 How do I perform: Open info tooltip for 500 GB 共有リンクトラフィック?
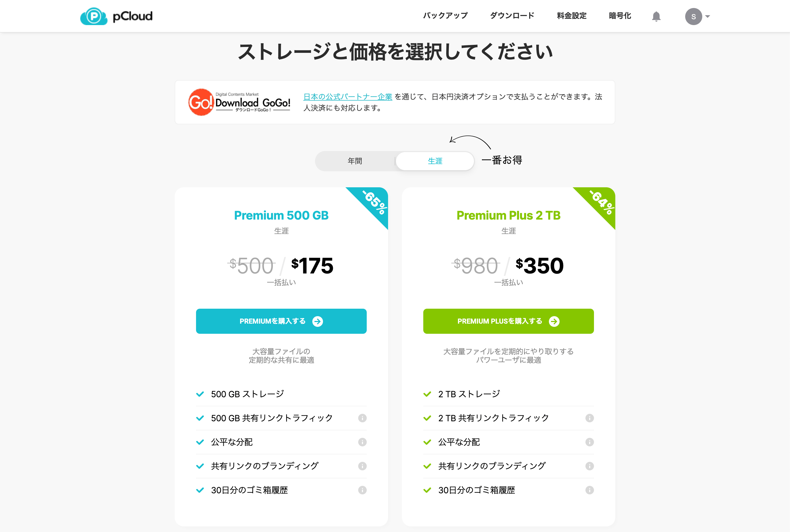pos(362,418)
